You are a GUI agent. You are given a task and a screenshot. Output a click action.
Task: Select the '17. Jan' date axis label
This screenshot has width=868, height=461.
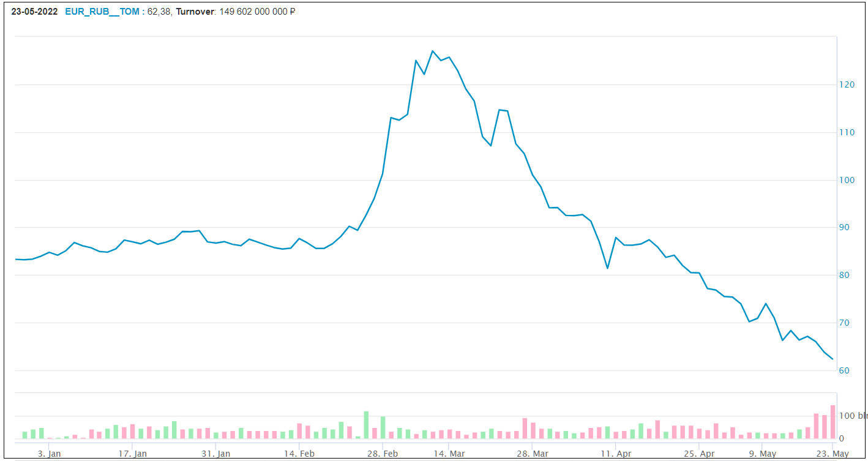[133, 454]
